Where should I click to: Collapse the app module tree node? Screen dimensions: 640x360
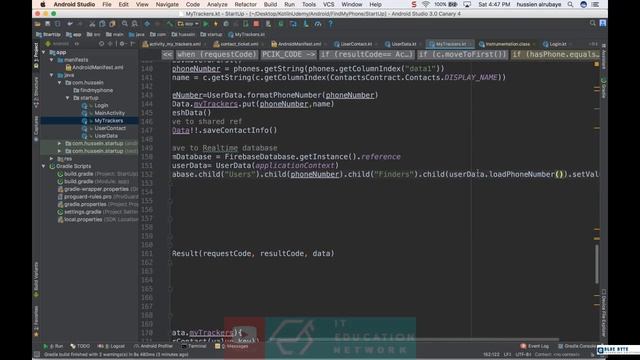[44, 52]
